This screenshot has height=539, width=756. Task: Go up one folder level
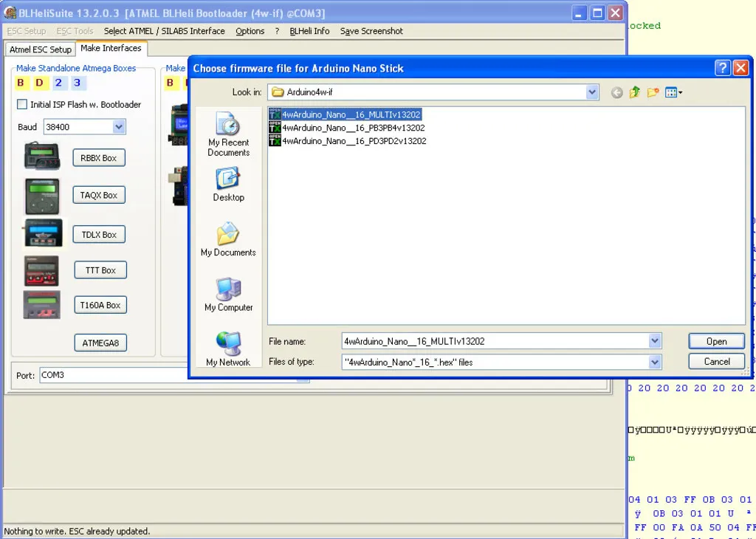click(634, 92)
